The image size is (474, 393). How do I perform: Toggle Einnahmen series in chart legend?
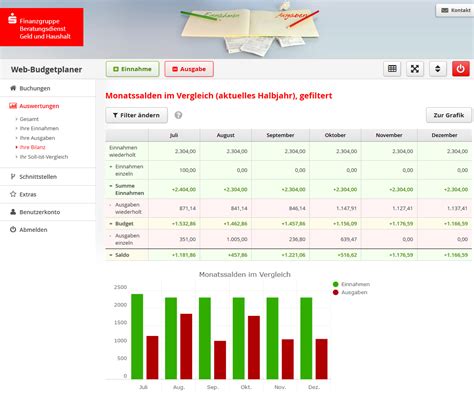point(351,284)
